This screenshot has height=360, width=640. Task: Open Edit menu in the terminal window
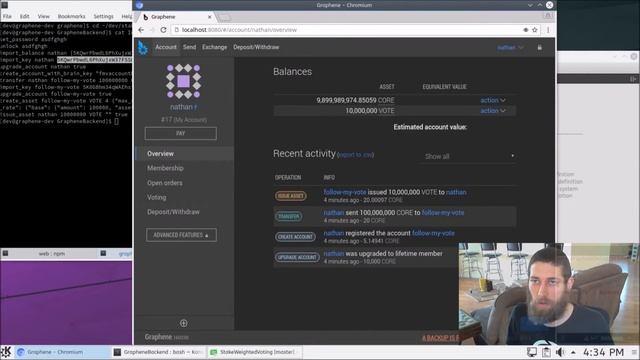click(24, 16)
